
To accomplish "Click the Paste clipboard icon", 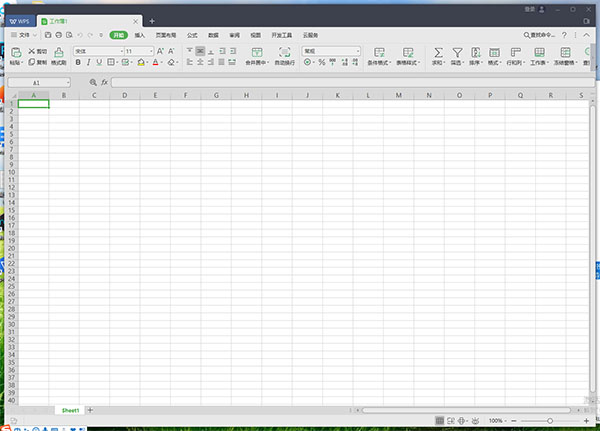I will (x=16, y=52).
